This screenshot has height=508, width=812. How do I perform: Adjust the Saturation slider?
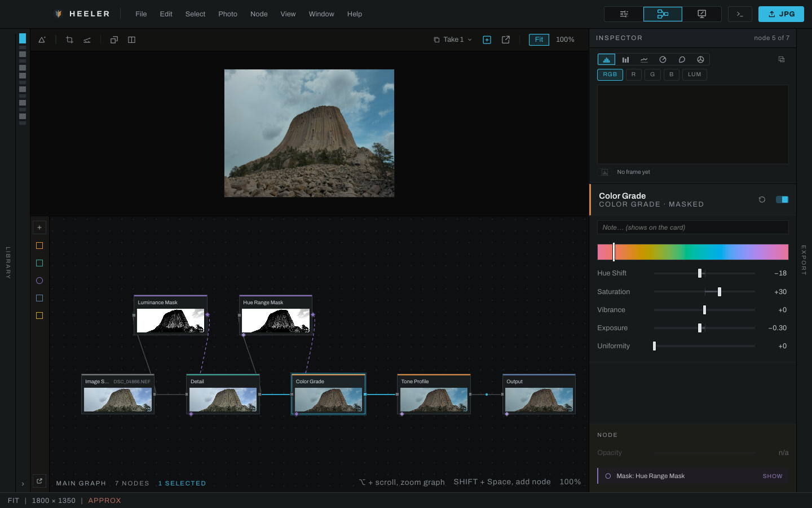(x=704, y=292)
